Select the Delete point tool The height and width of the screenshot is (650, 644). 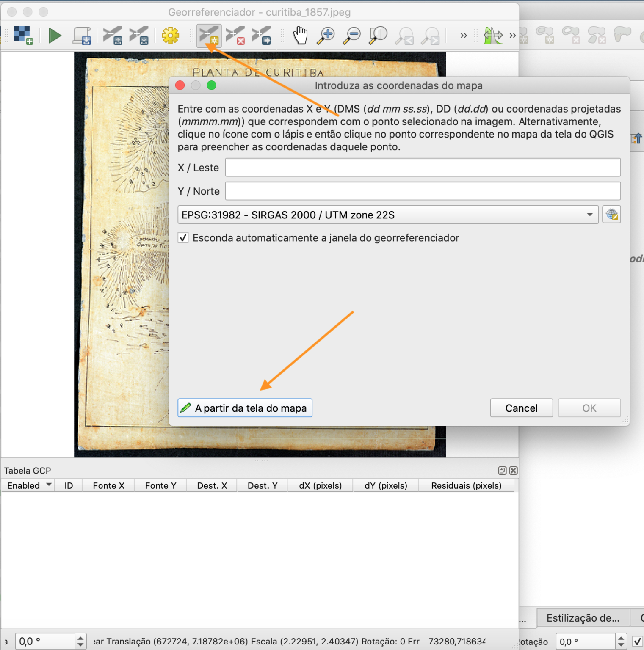[235, 35]
